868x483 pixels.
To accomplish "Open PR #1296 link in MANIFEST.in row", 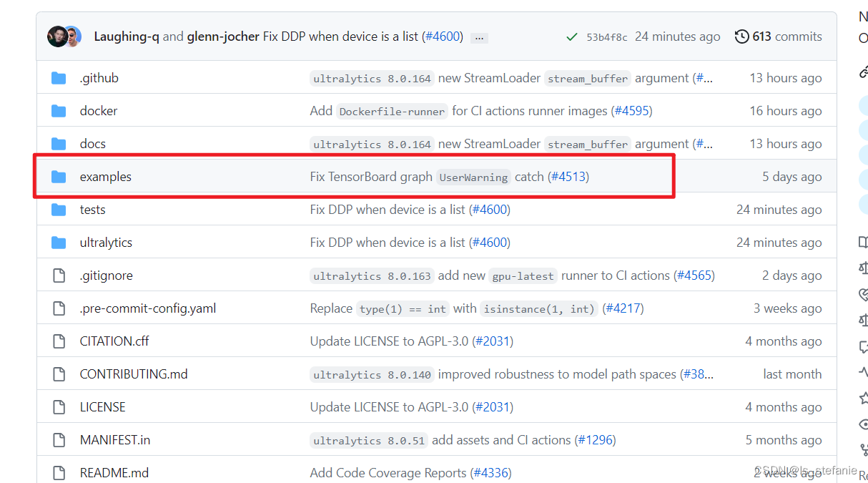I will 595,440.
